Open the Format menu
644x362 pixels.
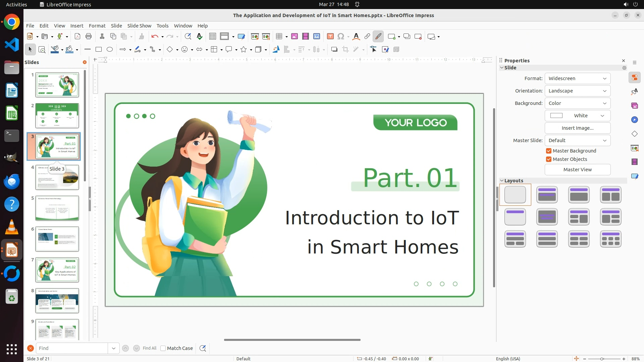point(97,26)
